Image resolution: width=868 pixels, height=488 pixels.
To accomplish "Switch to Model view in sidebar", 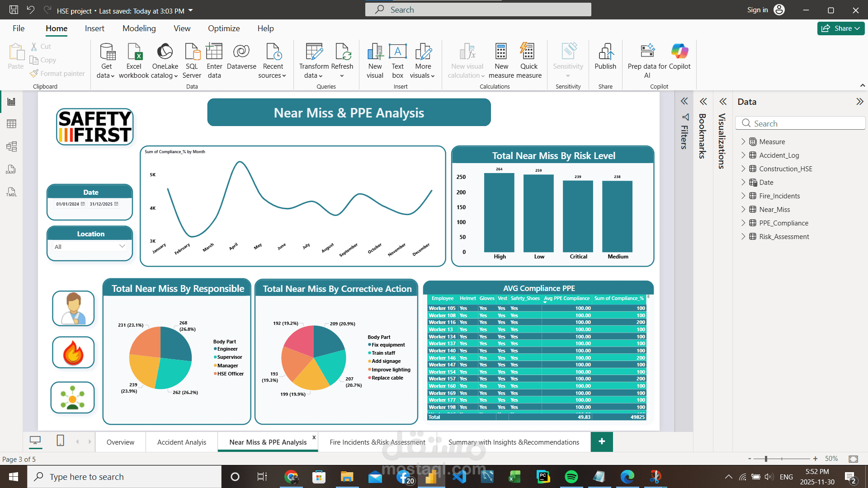I will tap(11, 146).
